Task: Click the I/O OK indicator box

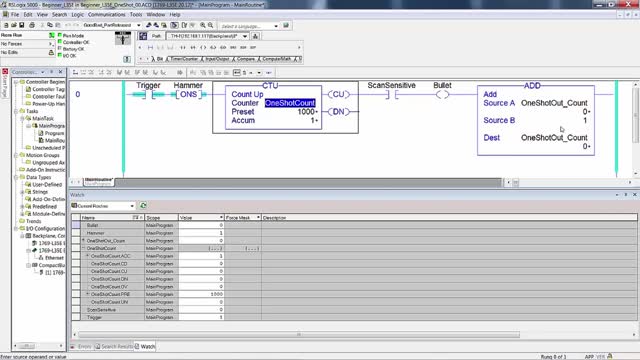Action: (x=60, y=55)
